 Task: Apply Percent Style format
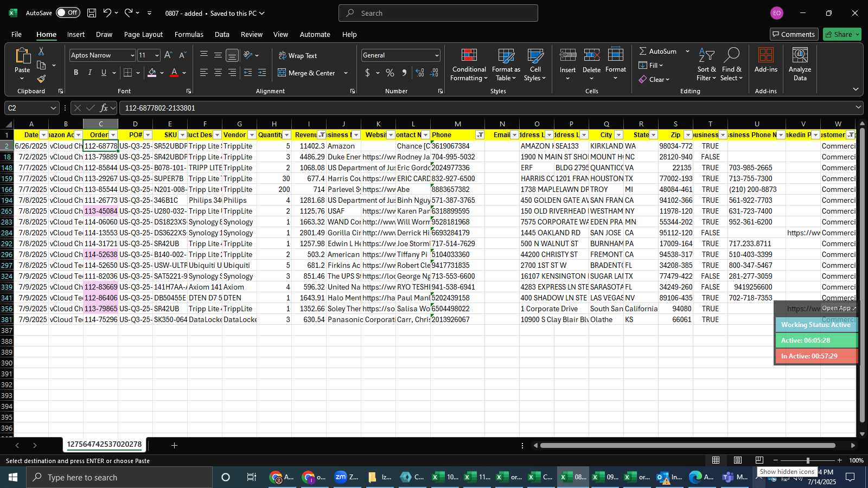coord(390,73)
